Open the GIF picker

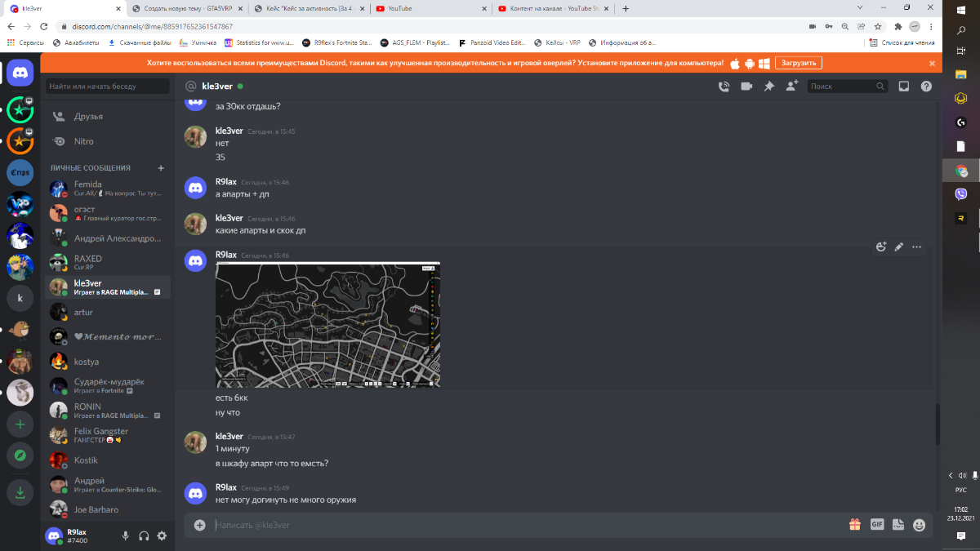[x=877, y=525]
